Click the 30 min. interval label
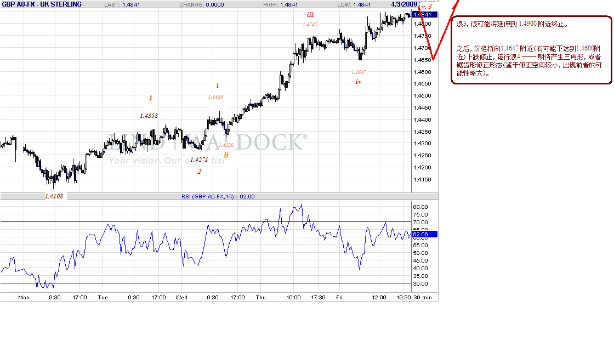This screenshot has width=614, height=364. [424, 298]
